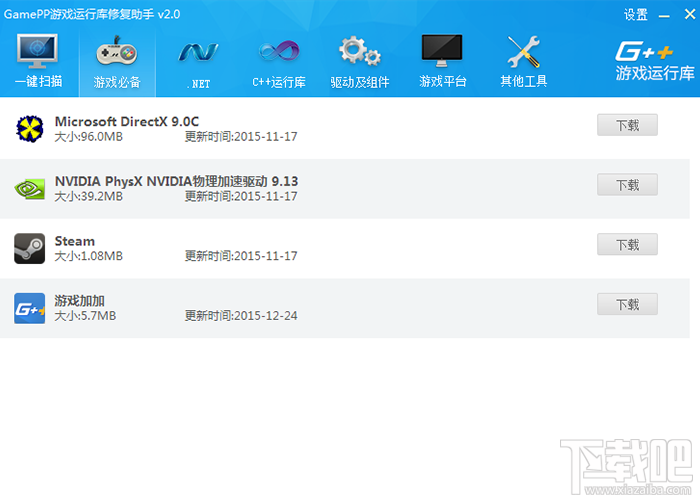Open the 游戏平台 monitor tab
The height and width of the screenshot is (500, 700).
point(442,61)
